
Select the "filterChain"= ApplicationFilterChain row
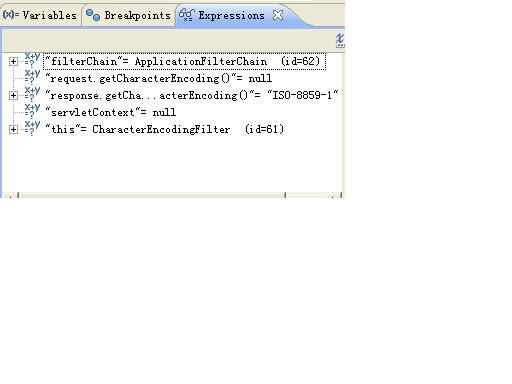[184, 62]
